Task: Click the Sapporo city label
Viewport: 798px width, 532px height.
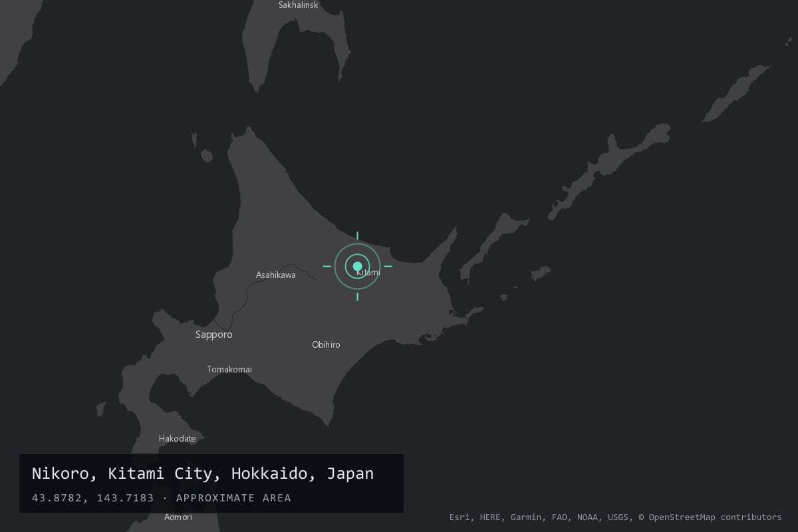Action: click(x=214, y=334)
